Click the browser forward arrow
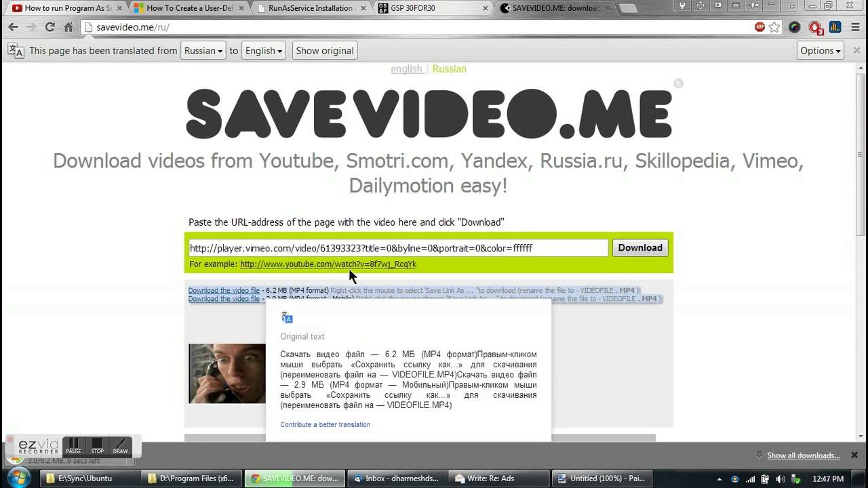 [31, 27]
